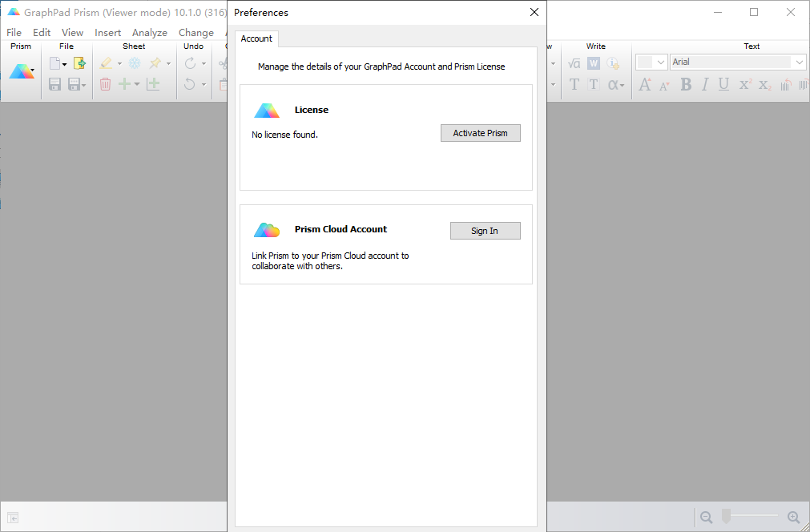This screenshot has width=810, height=532.
Task: Click the Activate Prism button
Action: pyautogui.click(x=480, y=133)
